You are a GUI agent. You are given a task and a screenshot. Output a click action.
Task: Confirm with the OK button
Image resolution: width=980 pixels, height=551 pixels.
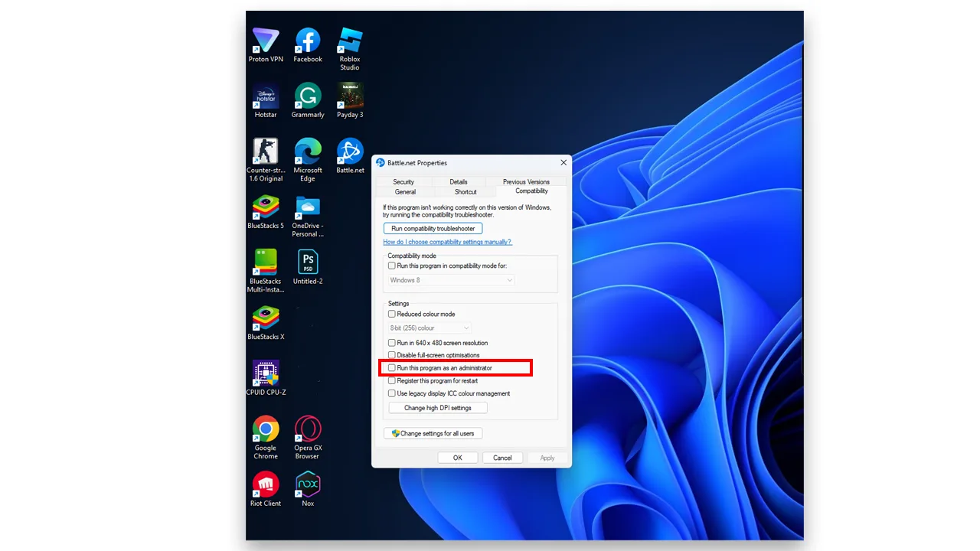(x=458, y=458)
